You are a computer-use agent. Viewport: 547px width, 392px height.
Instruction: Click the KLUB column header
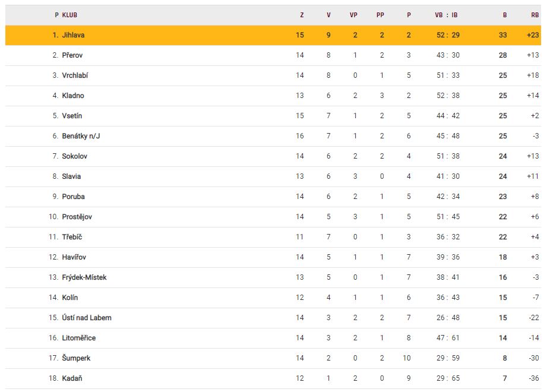pyautogui.click(x=69, y=15)
